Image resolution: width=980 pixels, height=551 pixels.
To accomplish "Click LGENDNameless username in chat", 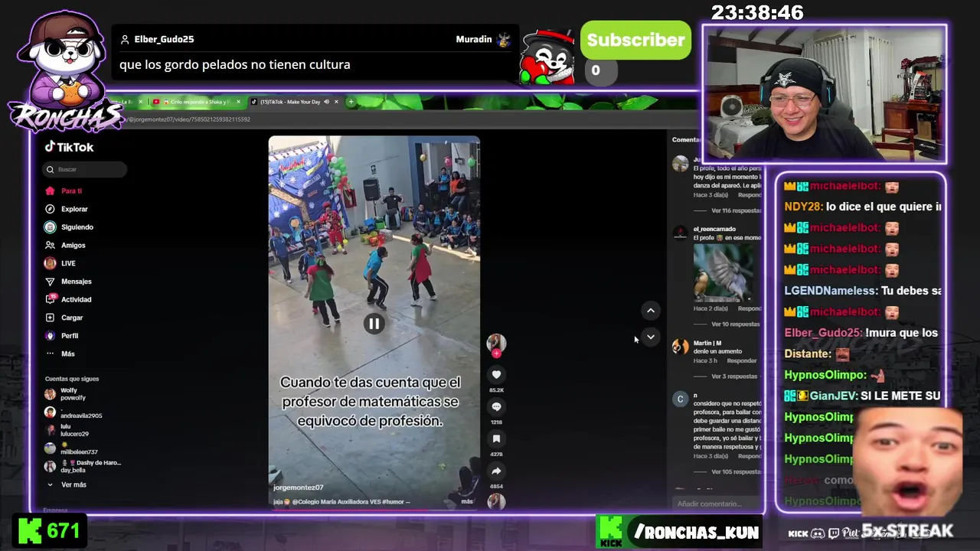I will [x=831, y=291].
